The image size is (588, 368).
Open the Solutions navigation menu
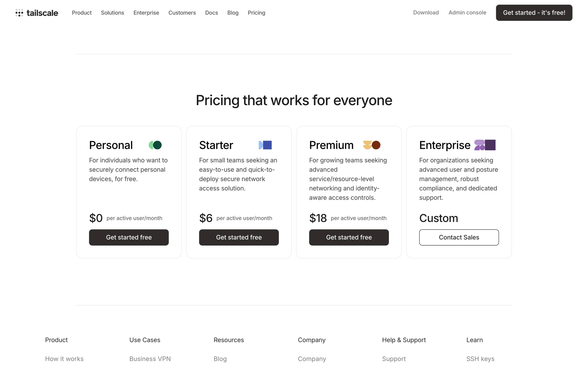112,13
